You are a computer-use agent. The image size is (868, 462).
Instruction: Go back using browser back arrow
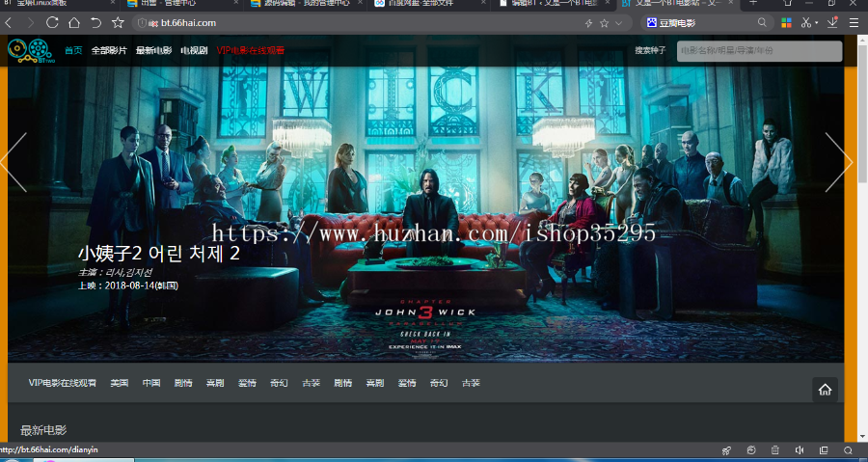pos(9,23)
